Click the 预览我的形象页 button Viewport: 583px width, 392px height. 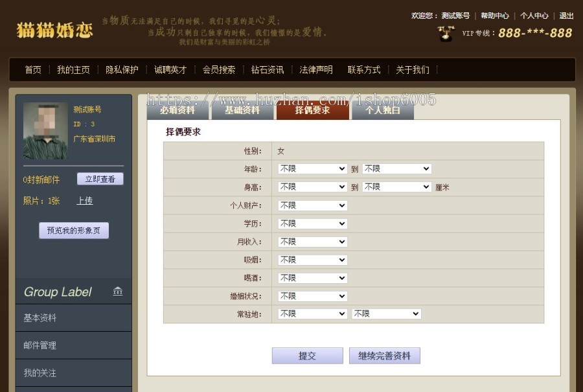74,231
